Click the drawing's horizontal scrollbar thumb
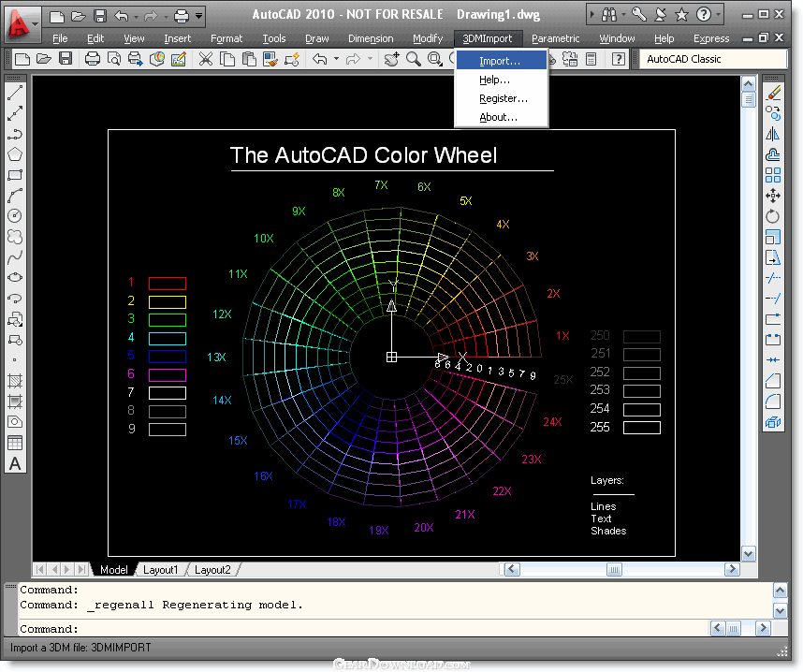Viewport: 803px width, 672px height. pyautogui.click(x=614, y=570)
